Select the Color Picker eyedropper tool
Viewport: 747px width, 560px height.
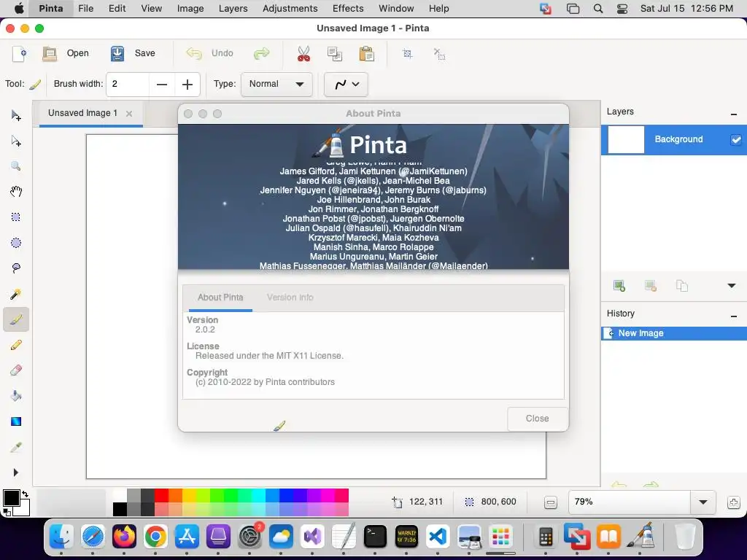16,447
